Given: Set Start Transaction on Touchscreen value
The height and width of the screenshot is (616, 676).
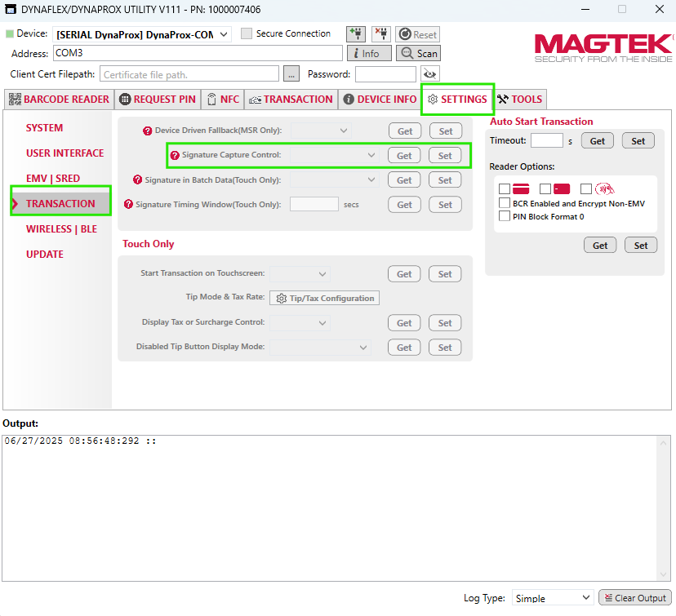Looking at the screenshot, I should pos(445,274).
